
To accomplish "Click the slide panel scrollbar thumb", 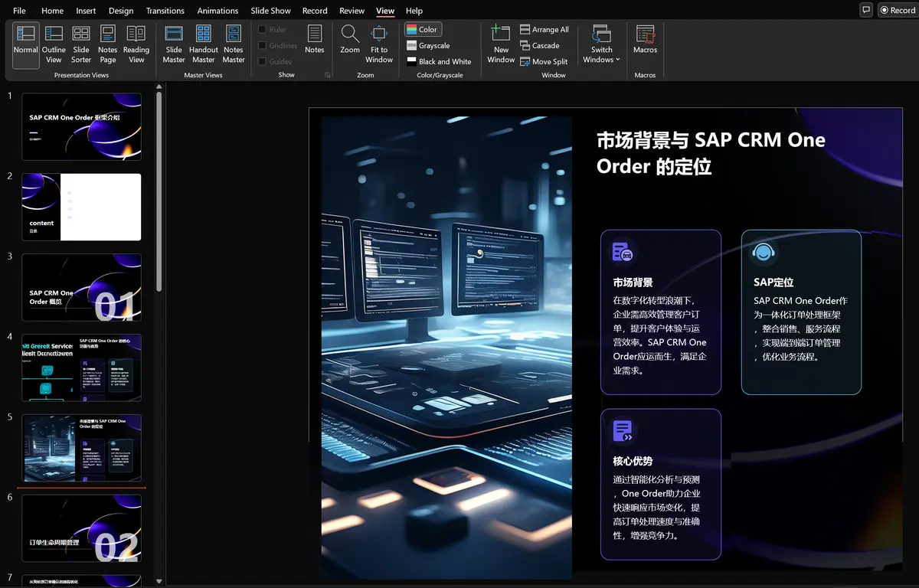I will 159,192.
